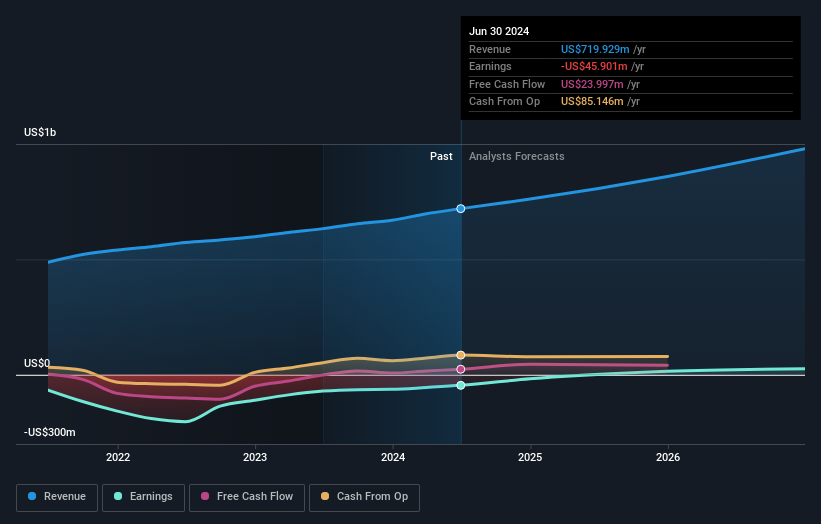
Task: Select the teal Earnings data point marker
Action: pyautogui.click(x=461, y=385)
